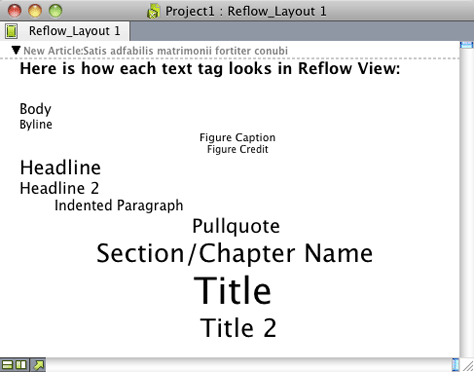
Task: Click the "Section/Chapter Name" text
Action: (235, 254)
